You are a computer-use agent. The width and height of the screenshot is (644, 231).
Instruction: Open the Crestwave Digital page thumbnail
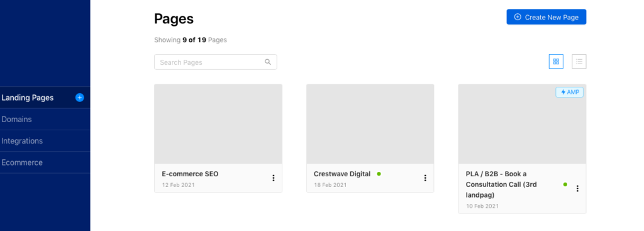[370, 124]
